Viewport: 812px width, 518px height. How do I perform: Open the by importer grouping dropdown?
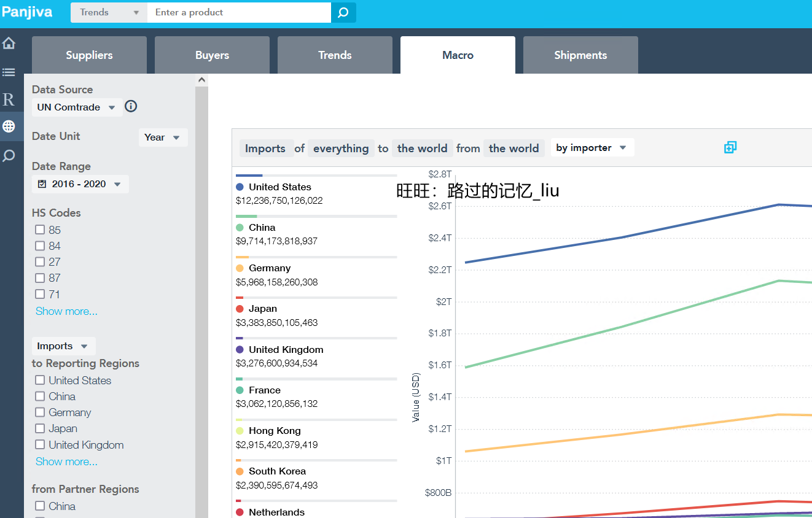[x=592, y=147]
